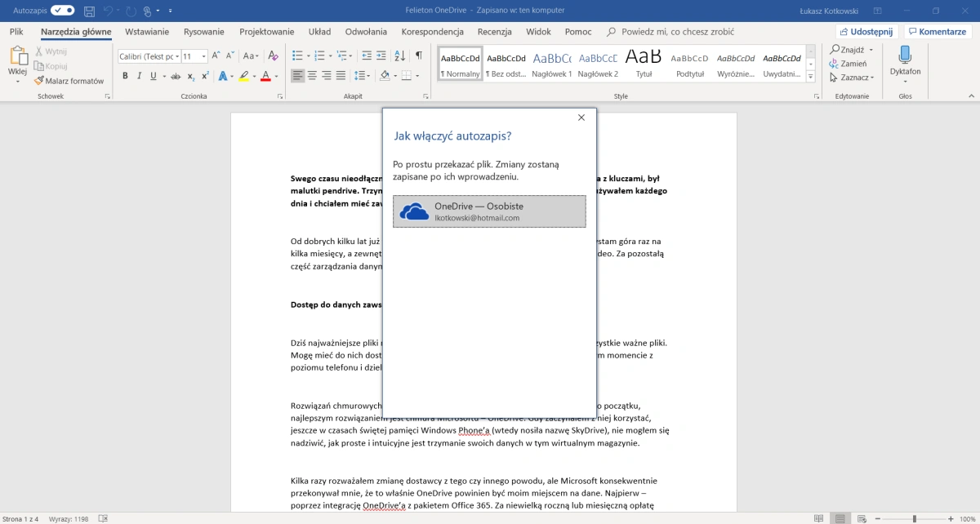Toggle italic formatting
The width and height of the screenshot is (980, 524).
click(139, 76)
